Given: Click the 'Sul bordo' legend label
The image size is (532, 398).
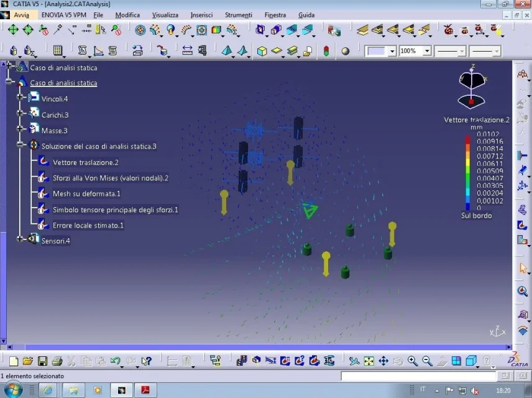Looking at the screenshot, I should pyautogui.click(x=476, y=215).
